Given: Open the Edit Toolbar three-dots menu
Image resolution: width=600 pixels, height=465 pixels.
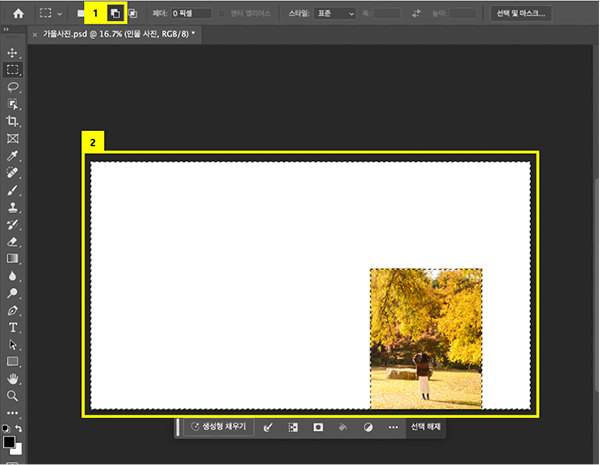Looking at the screenshot, I should [x=12, y=413].
